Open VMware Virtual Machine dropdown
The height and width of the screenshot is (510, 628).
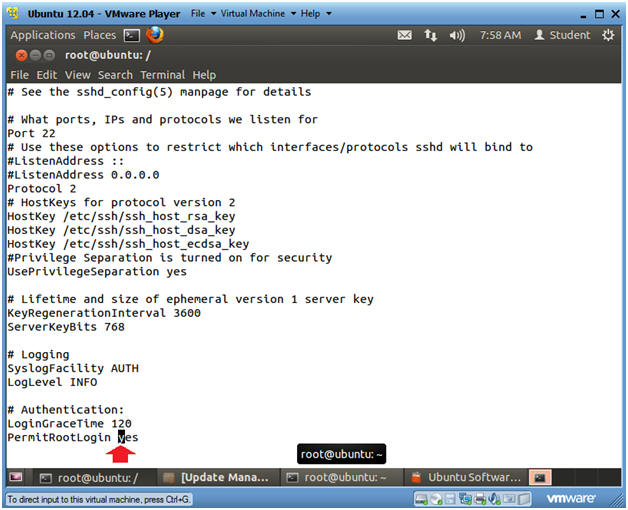tap(258, 14)
